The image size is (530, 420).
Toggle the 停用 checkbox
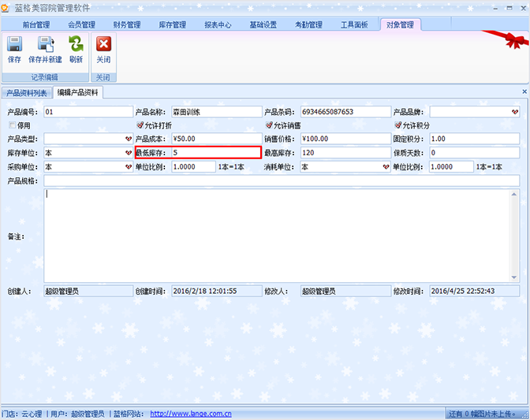(x=12, y=125)
